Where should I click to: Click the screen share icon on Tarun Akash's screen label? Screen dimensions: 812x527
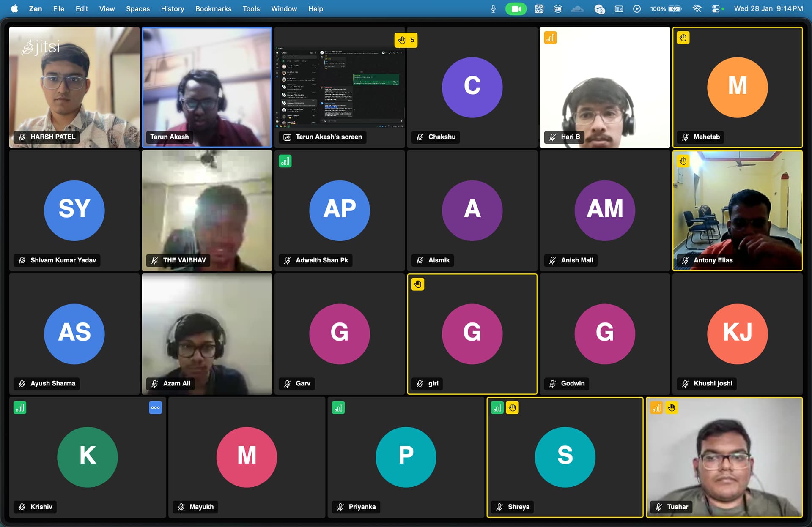click(287, 137)
